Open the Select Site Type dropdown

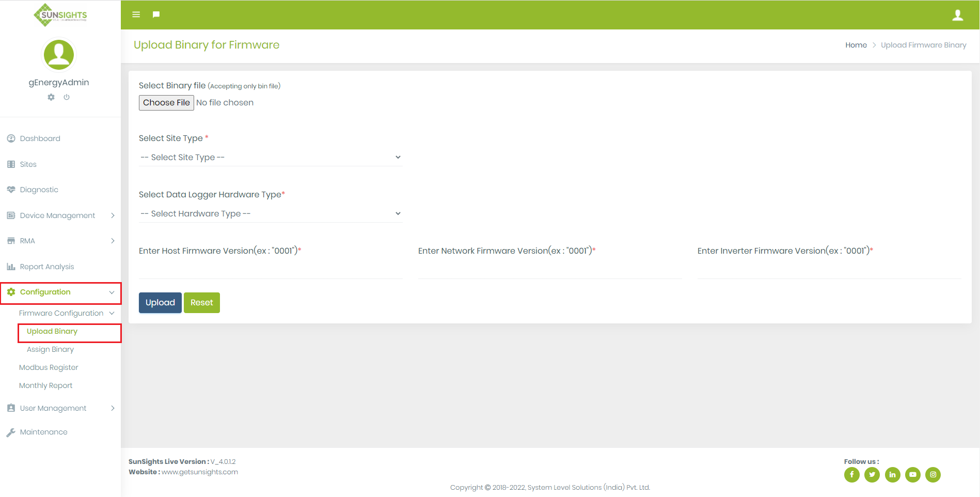coord(270,157)
